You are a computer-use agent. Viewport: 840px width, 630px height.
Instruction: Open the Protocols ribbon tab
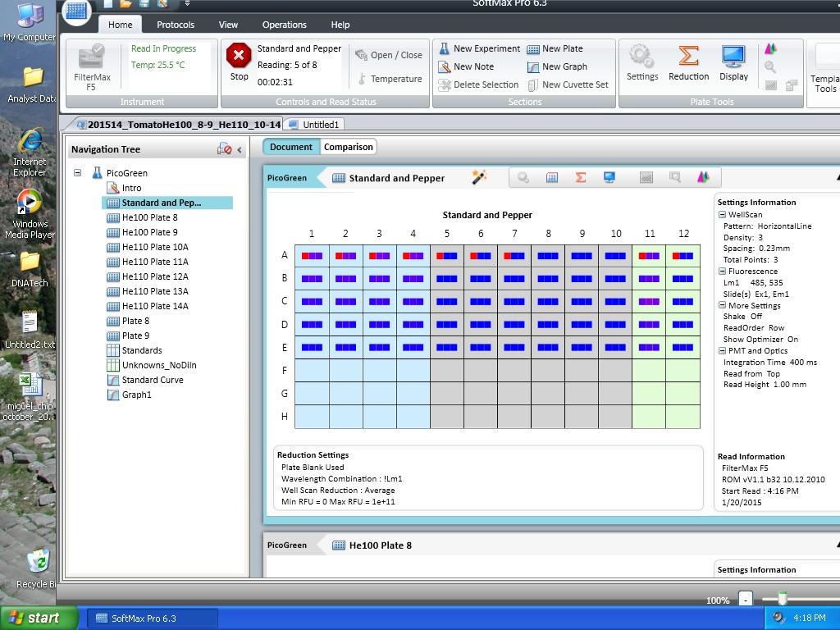tap(176, 25)
